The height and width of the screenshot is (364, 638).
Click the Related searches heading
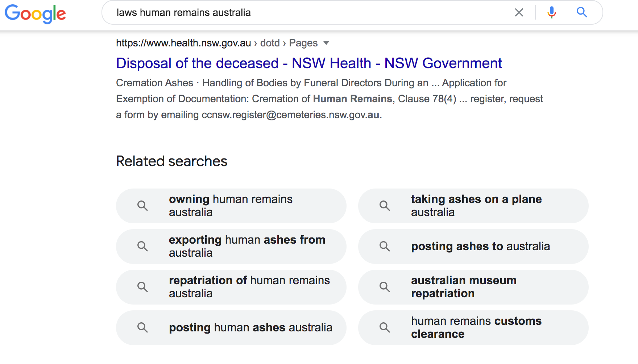[171, 161]
